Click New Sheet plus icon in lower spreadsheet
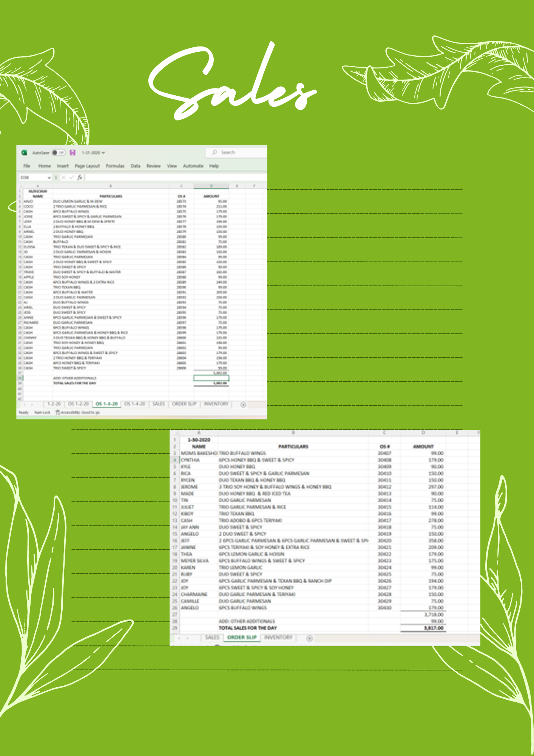This screenshot has width=534, height=756. 310,638
